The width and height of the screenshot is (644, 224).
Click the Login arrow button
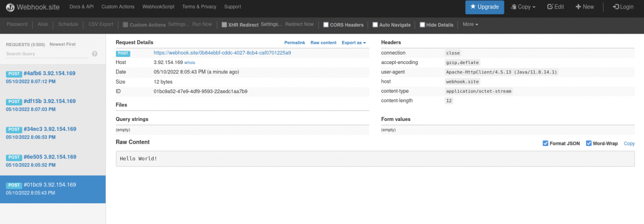point(623,7)
